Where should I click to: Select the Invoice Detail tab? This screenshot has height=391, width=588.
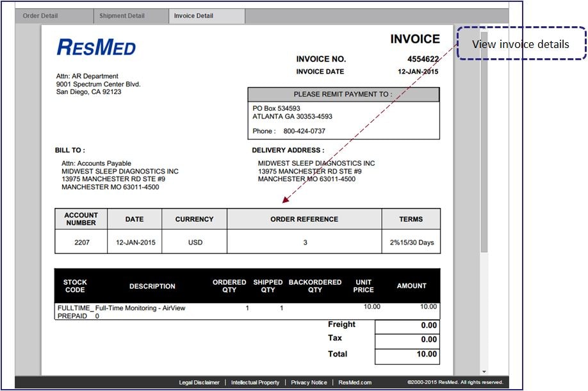(194, 16)
